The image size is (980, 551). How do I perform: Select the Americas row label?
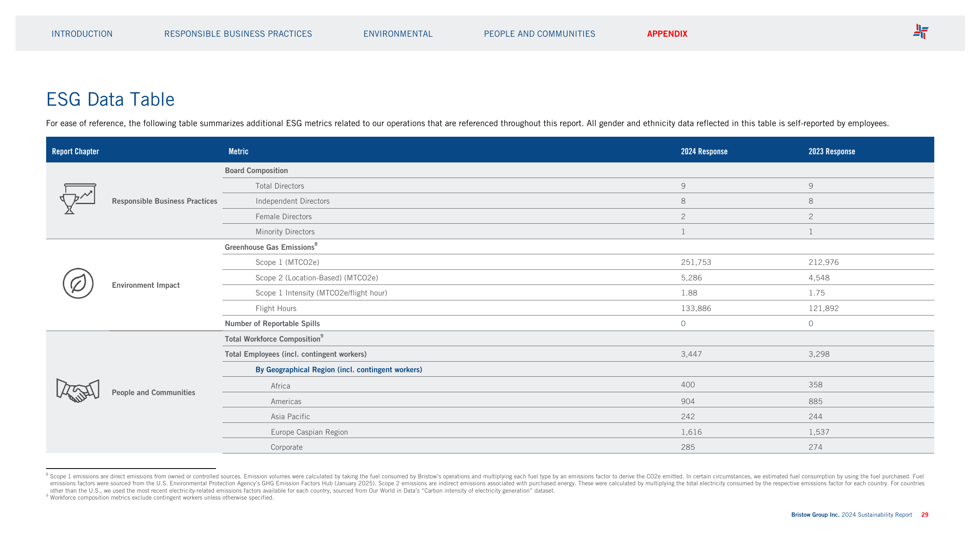tap(286, 402)
